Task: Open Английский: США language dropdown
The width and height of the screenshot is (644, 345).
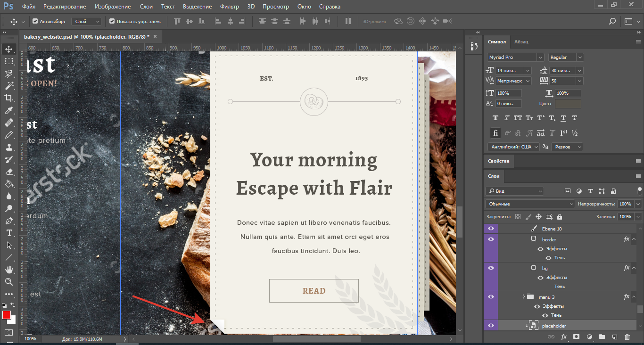Action: click(513, 147)
